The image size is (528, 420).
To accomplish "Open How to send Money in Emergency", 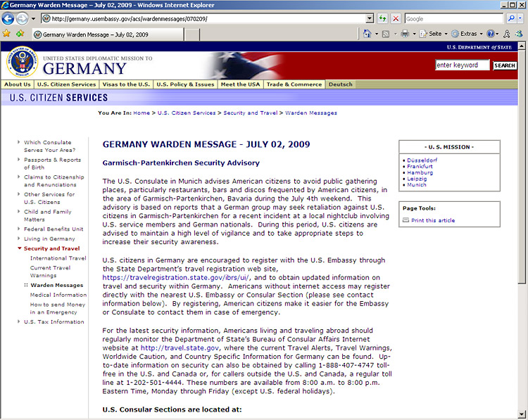I will click(x=58, y=308).
